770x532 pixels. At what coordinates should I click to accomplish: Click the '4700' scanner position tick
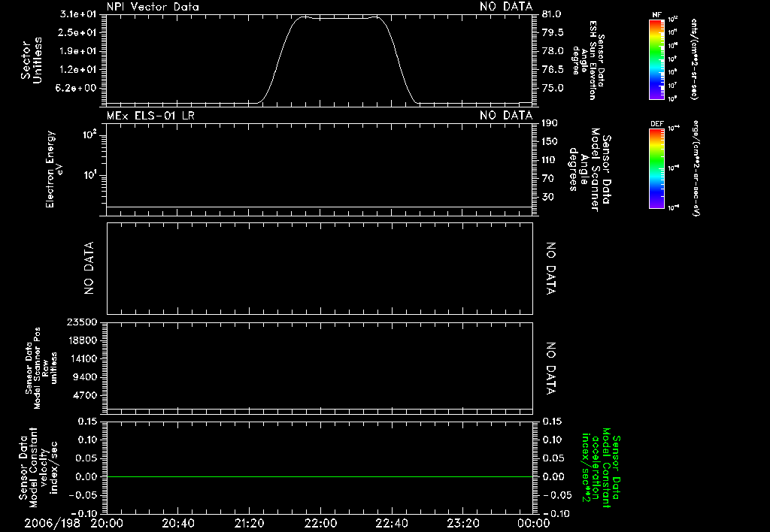point(84,395)
